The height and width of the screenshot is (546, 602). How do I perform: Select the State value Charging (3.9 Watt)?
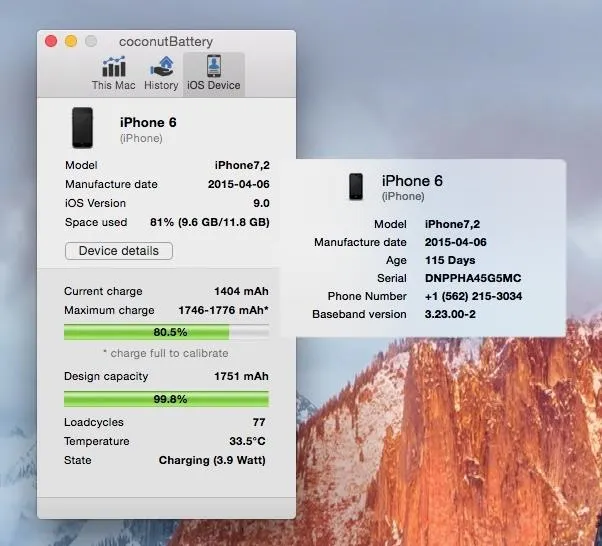pos(212,460)
